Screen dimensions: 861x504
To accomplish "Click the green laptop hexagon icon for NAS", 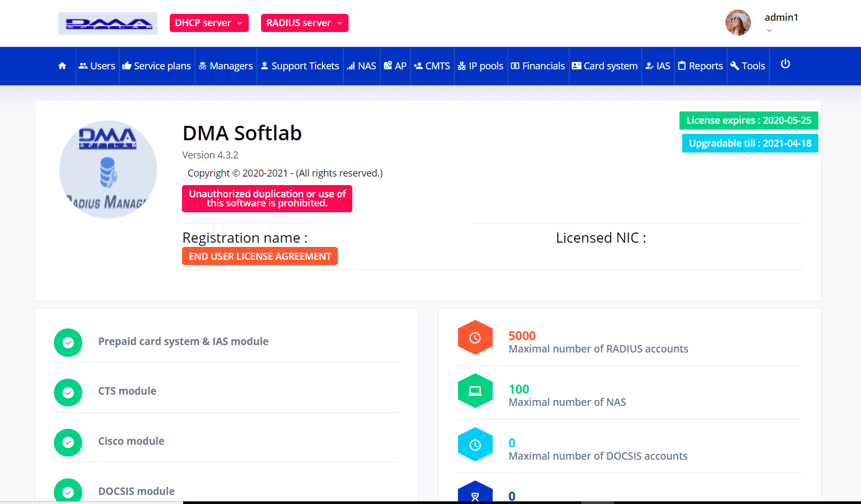I will 475,391.
